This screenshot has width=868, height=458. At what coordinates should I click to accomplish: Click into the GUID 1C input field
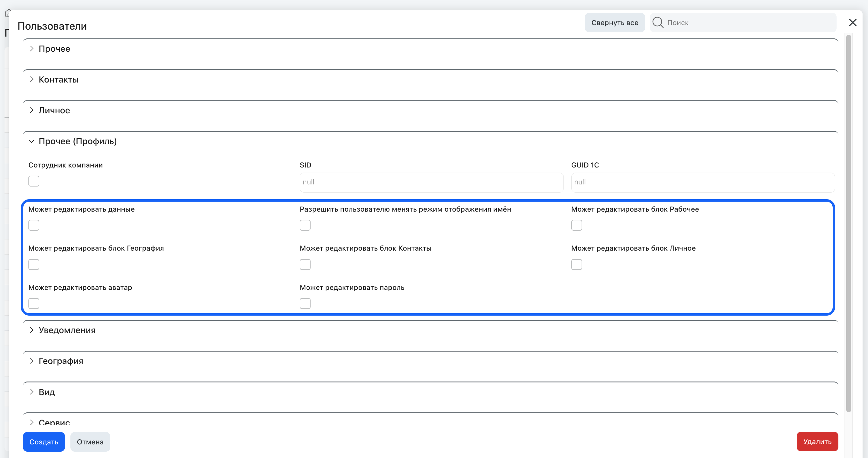point(703,183)
